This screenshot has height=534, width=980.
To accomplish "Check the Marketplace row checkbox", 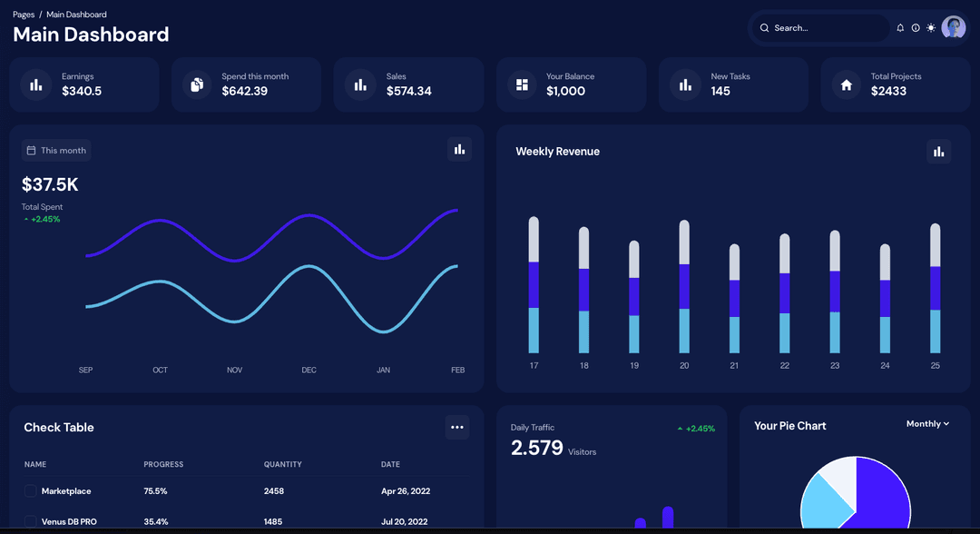I will coord(30,491).
